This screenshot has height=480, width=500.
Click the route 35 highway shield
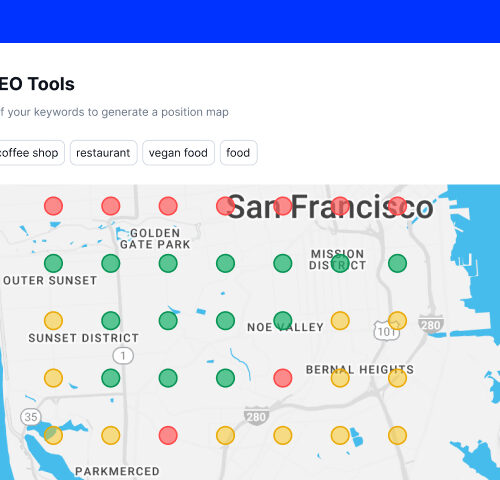click(31, 417)
